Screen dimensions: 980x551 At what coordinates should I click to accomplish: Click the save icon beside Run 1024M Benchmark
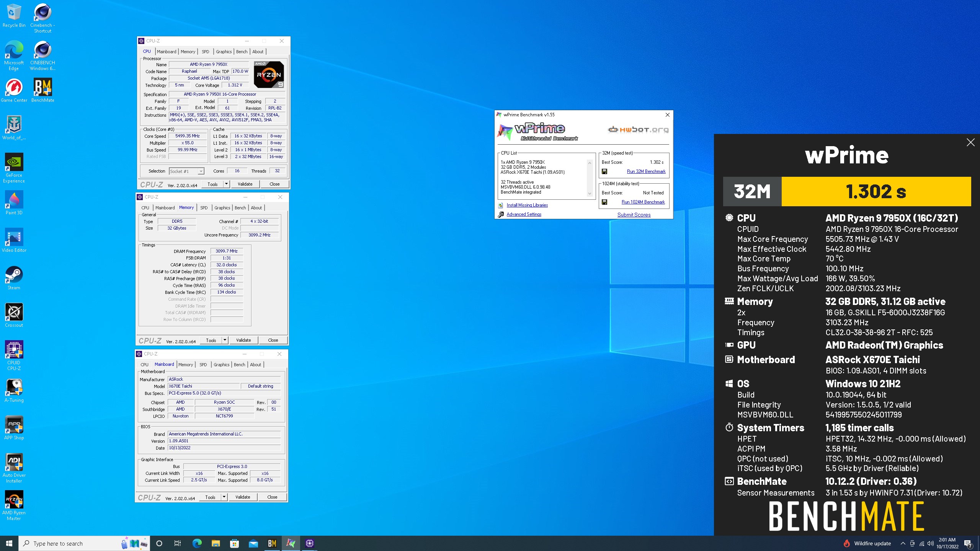pos(604,202)
